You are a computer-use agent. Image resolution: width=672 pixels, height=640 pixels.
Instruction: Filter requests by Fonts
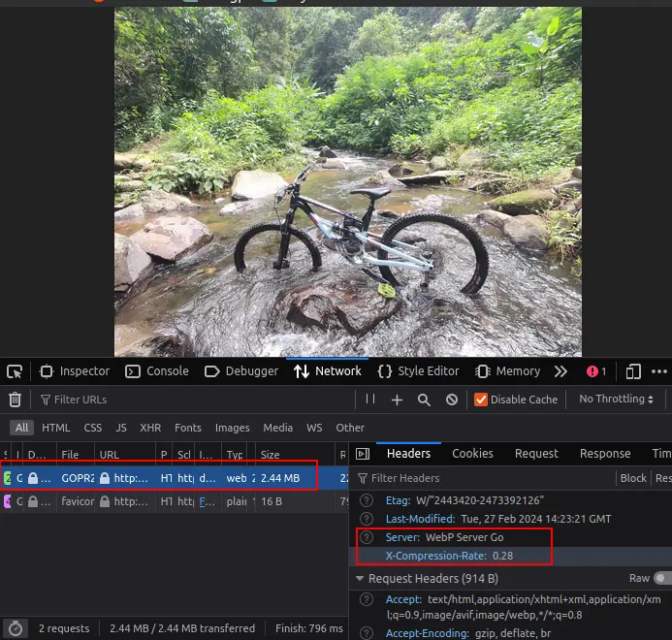point(188,428)
